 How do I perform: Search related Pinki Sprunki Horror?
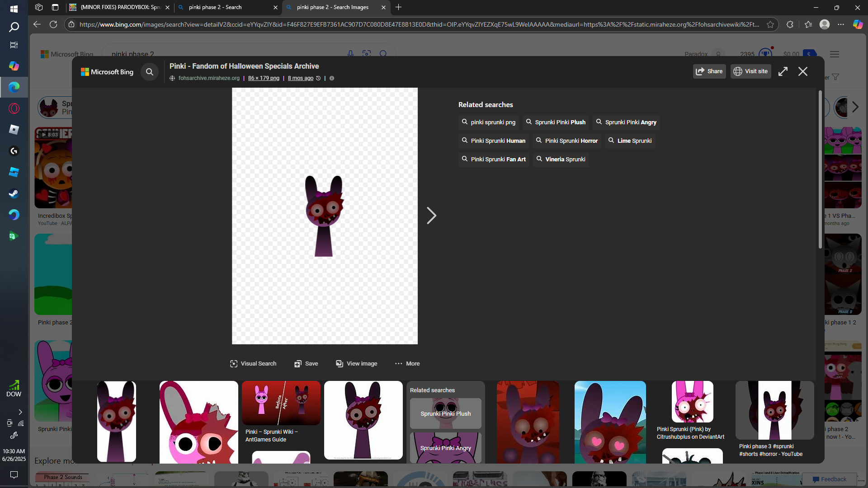click(x=567, y=141)
